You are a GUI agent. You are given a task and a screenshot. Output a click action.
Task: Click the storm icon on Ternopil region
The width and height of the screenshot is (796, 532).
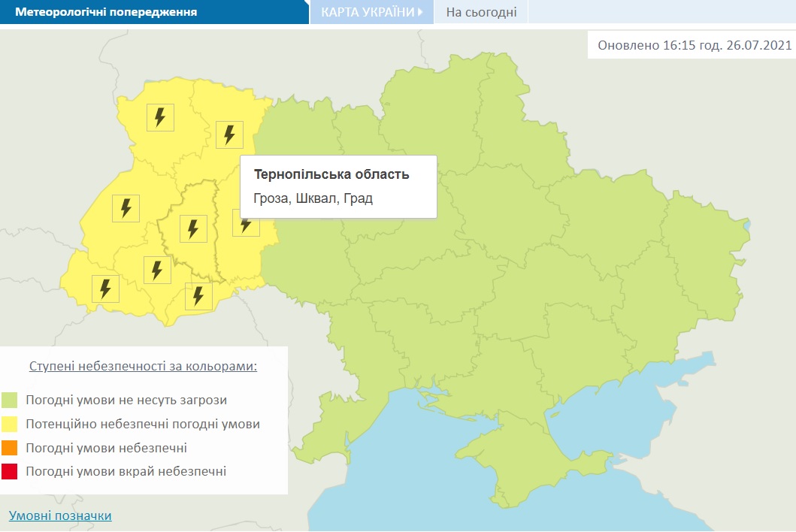pyautogui.click(x=194, y=228)
